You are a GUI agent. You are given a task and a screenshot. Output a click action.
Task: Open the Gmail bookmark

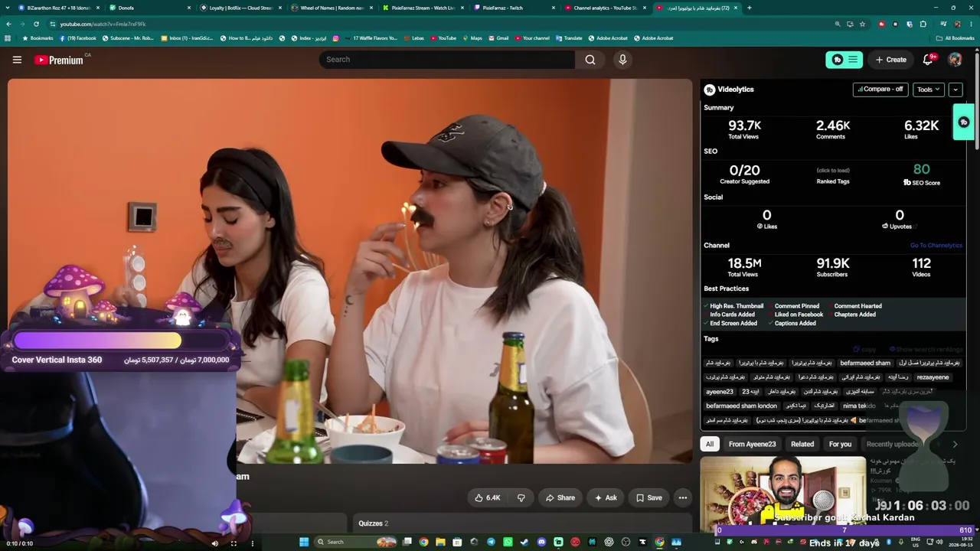tap(498, 37)
